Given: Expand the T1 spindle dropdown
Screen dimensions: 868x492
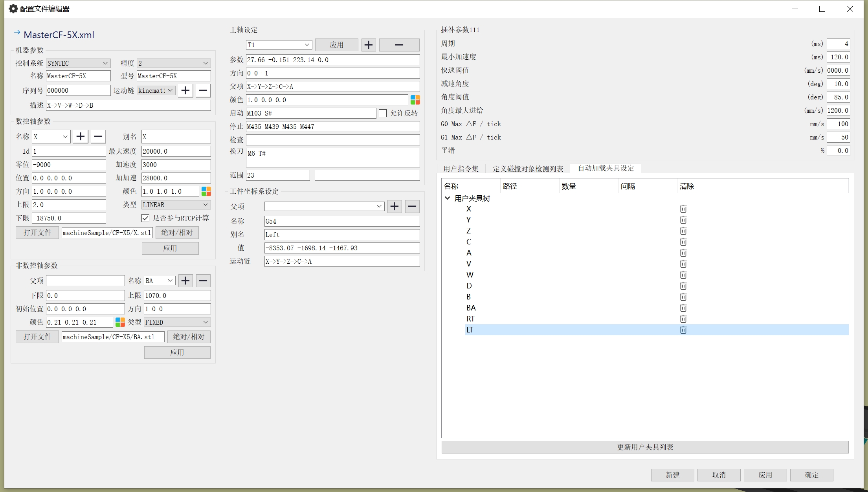Looking at the screenshot, I should pos(279,45).
